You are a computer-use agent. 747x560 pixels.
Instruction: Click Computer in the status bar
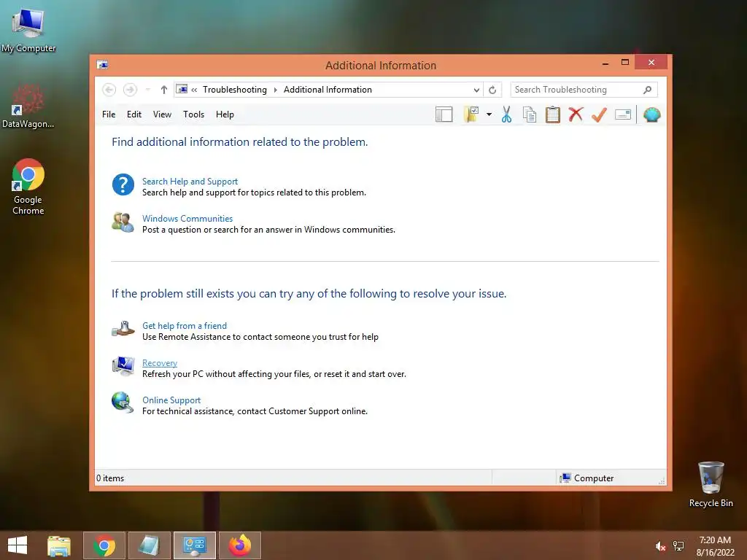pos(587,478)
